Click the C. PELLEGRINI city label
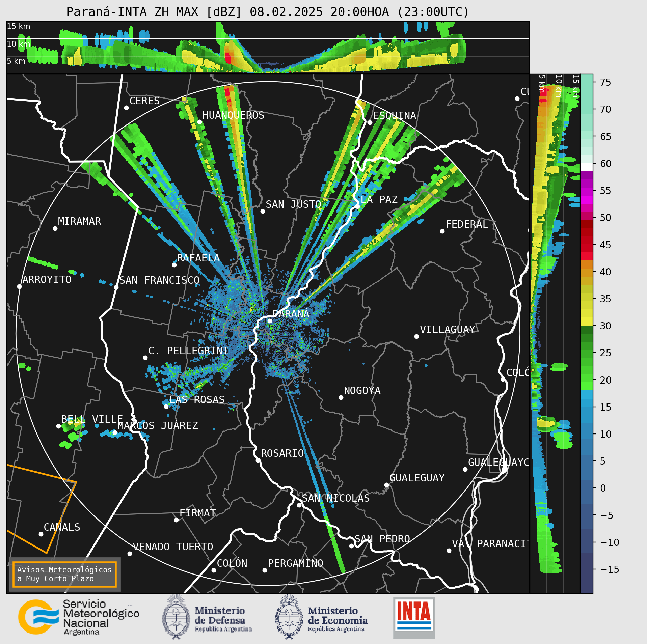 point(188,351)
